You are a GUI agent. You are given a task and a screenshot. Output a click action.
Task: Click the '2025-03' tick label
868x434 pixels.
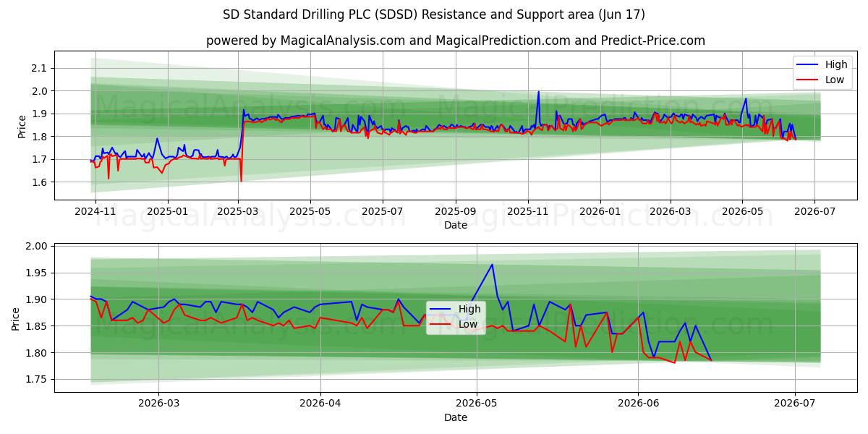point(239,212)
